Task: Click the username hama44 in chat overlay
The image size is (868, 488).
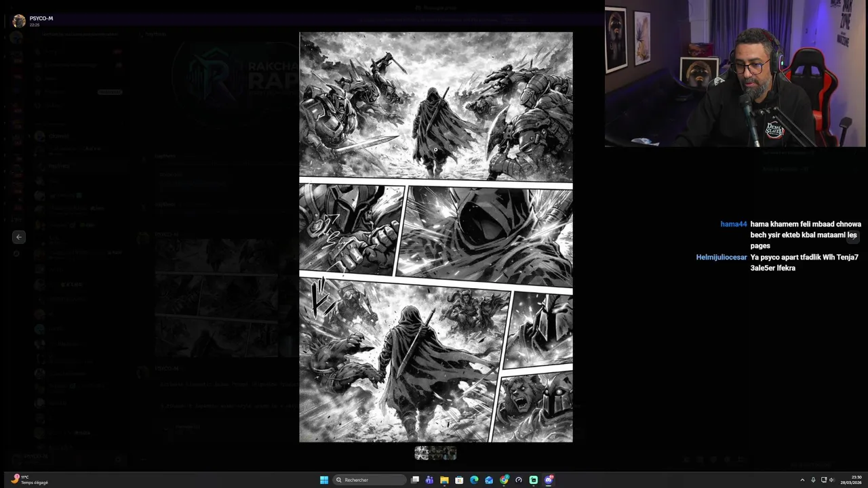Action: pos(733,224)
